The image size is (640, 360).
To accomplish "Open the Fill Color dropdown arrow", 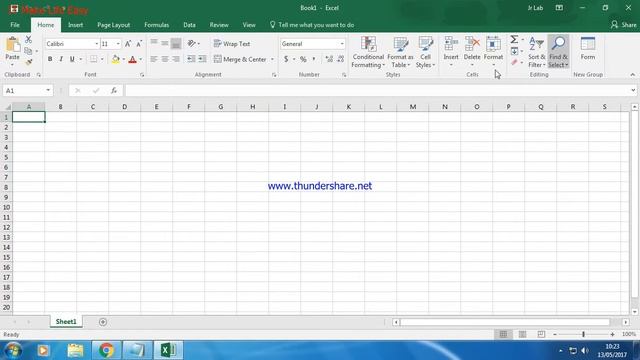I will pyautogui.click(x=124, y=60).
